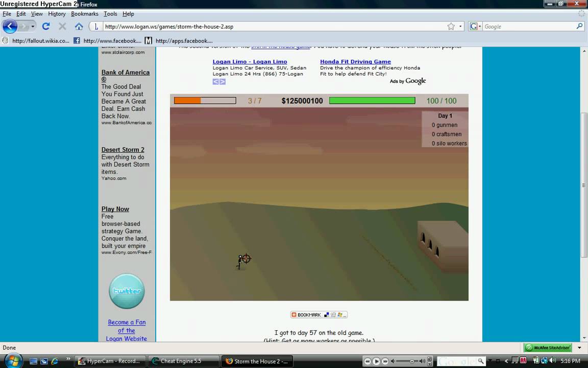Open the facebook.com bookmark with Facebook icon
Viewport: 588px width, 368px height.
tap(108, 40)
